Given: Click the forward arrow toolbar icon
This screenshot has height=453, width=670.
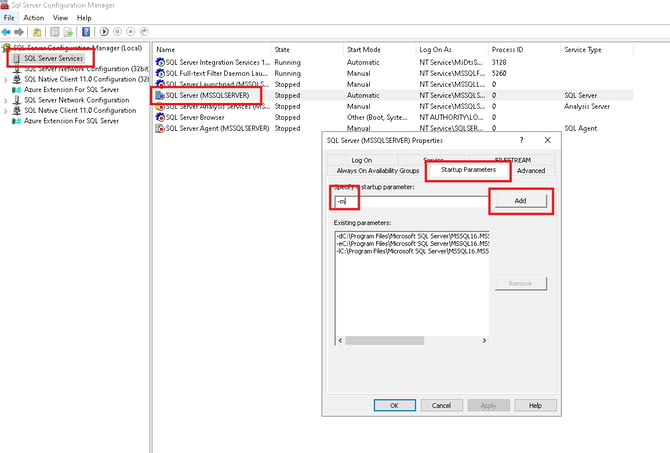Looking at the screenshot, I should click(x=19, y=32).
